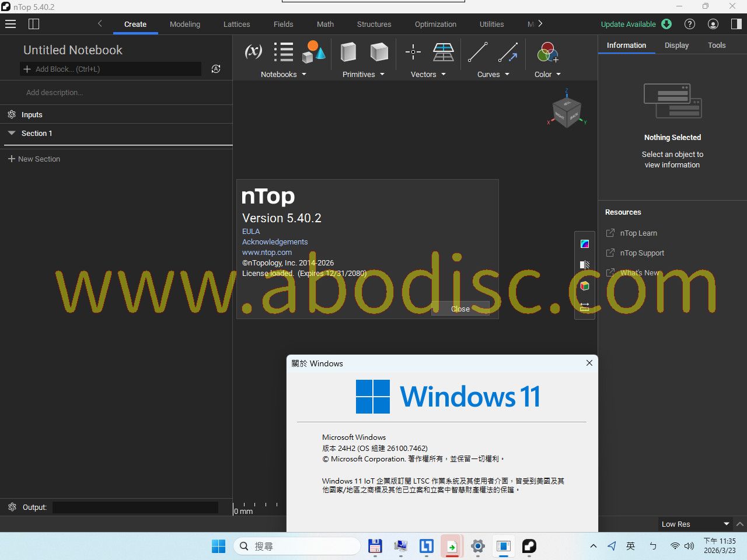Open the help question mark icon
747x560 pixels.
[690, 24]
